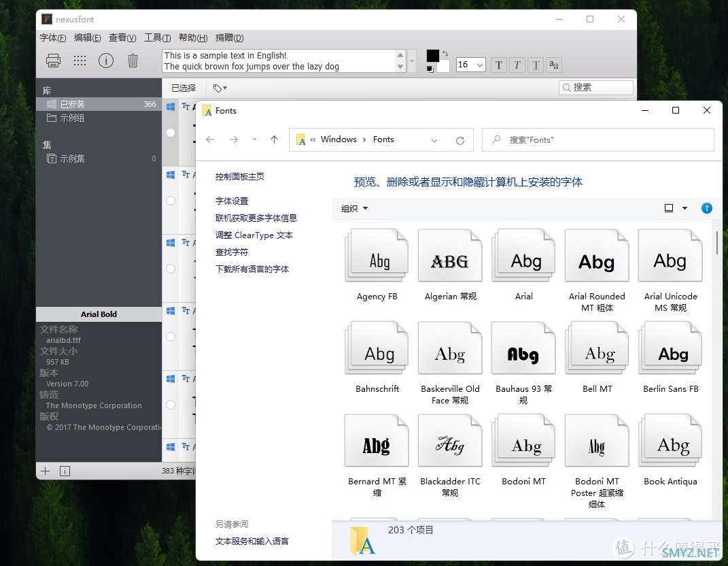Open more view options arrow
The image size is (728, 566).
tap(684, 208)
